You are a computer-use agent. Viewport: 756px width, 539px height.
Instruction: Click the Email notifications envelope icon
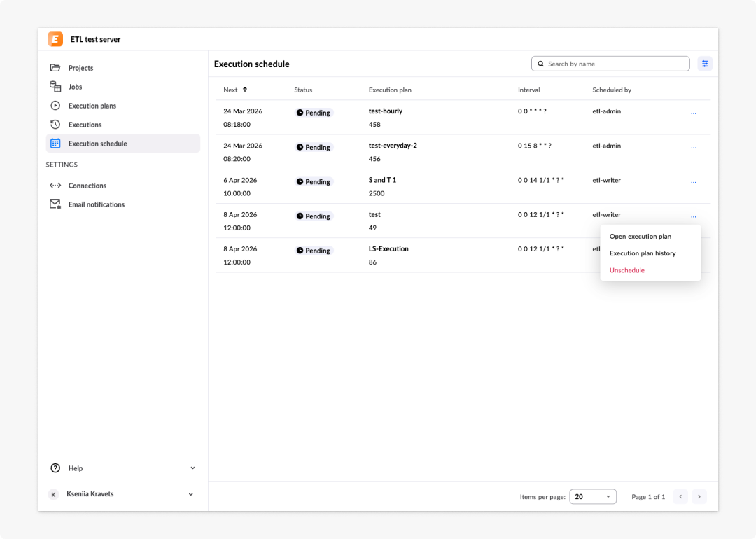55,204
